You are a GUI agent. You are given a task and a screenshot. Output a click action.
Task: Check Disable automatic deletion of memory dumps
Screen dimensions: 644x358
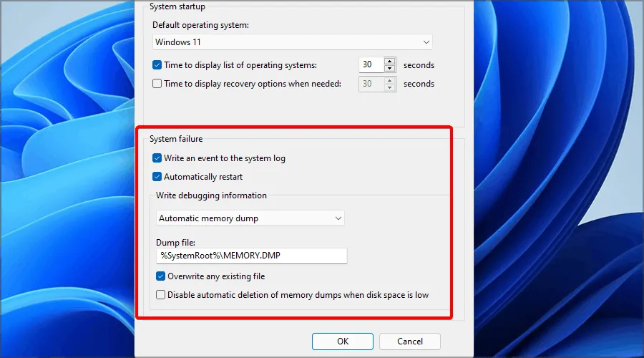(x=161, y=294)
